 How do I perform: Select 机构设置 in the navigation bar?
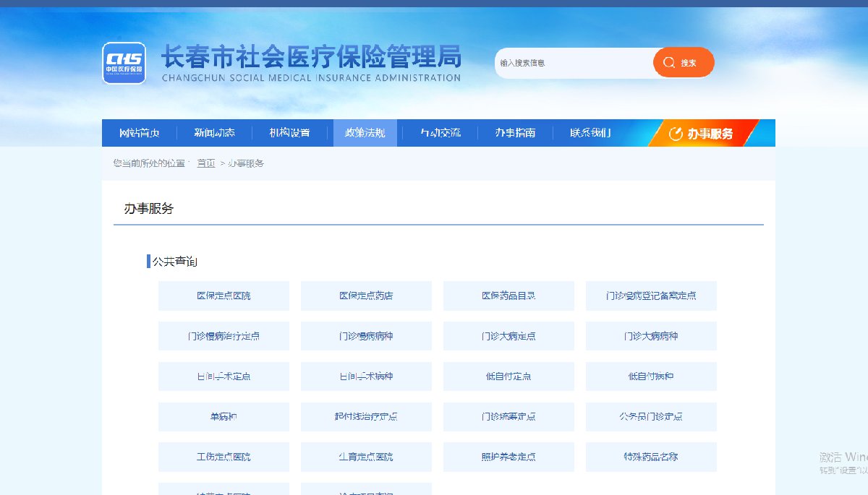tap(289, 133)
